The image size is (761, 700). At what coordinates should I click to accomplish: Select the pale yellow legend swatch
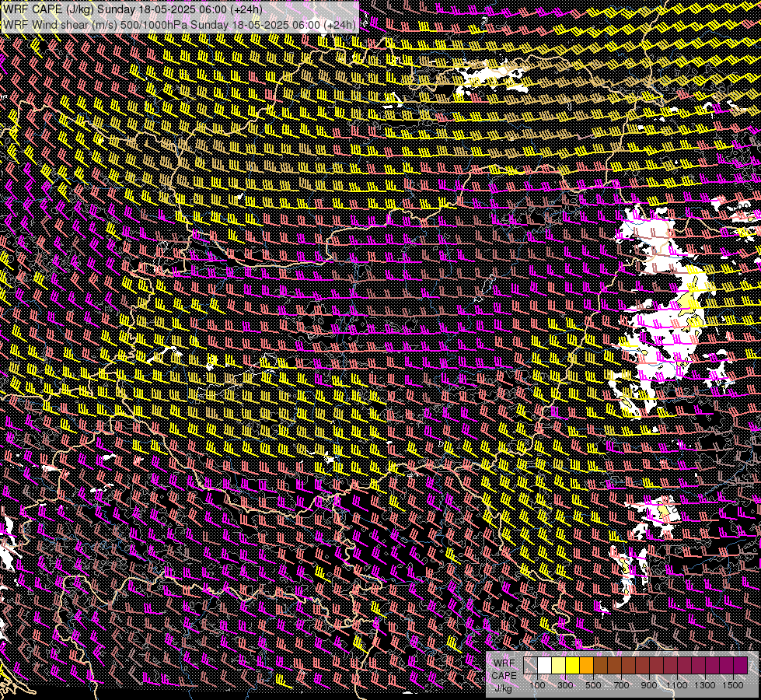[x=559, y=666]
